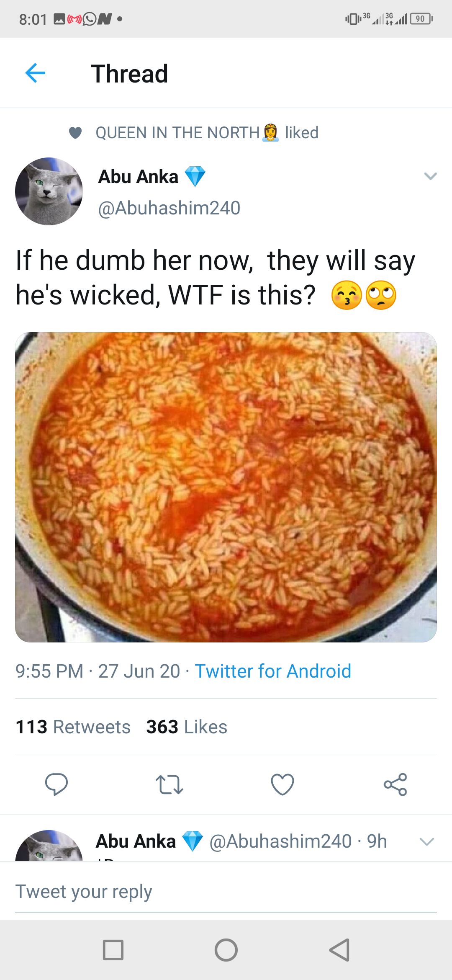Open the rice pot photo
The image size is (452, 980).
226,487
